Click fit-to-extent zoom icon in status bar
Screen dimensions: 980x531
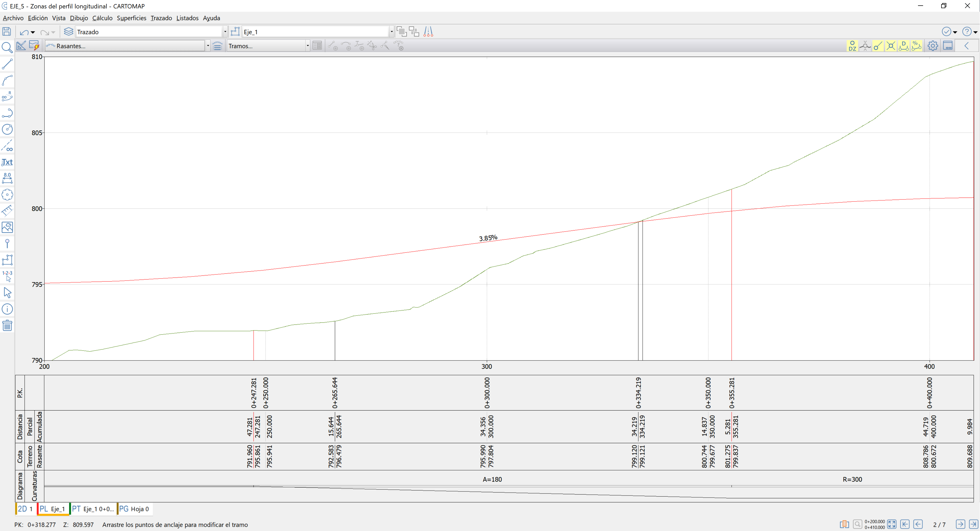[891, 524]
